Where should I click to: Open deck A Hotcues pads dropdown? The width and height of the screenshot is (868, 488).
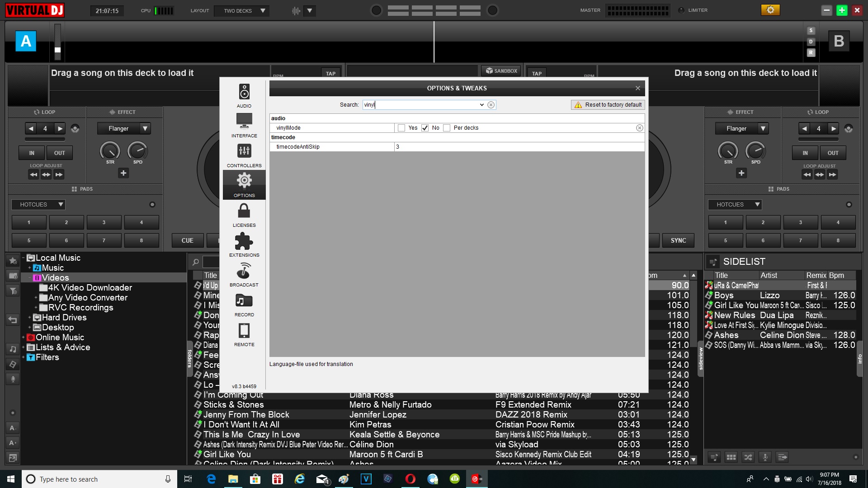click(38, 205)
